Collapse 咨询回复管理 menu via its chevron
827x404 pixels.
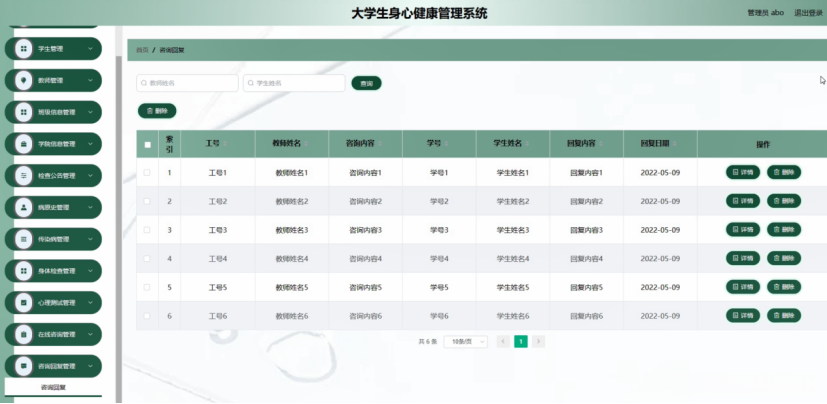click(90, 366)
